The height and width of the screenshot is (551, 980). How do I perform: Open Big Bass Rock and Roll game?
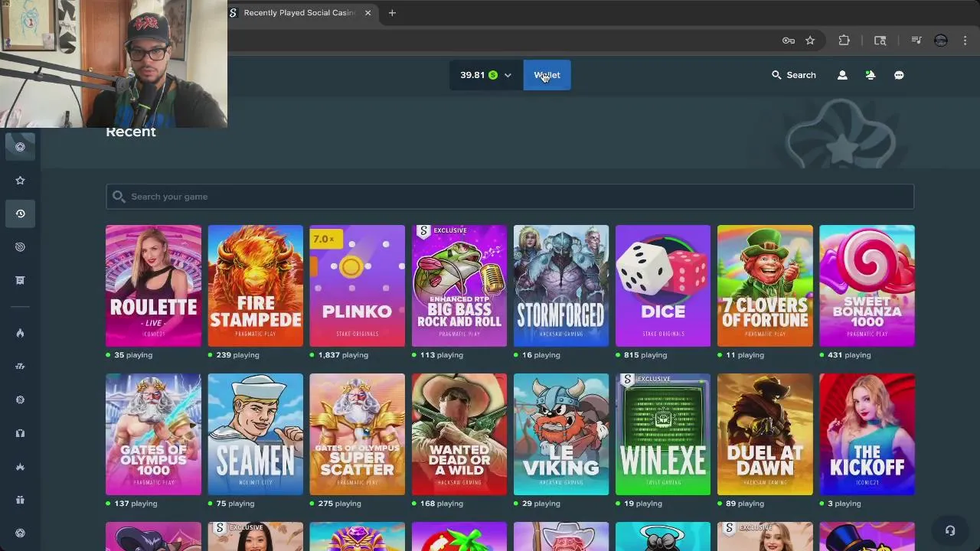tap(459, 285)
